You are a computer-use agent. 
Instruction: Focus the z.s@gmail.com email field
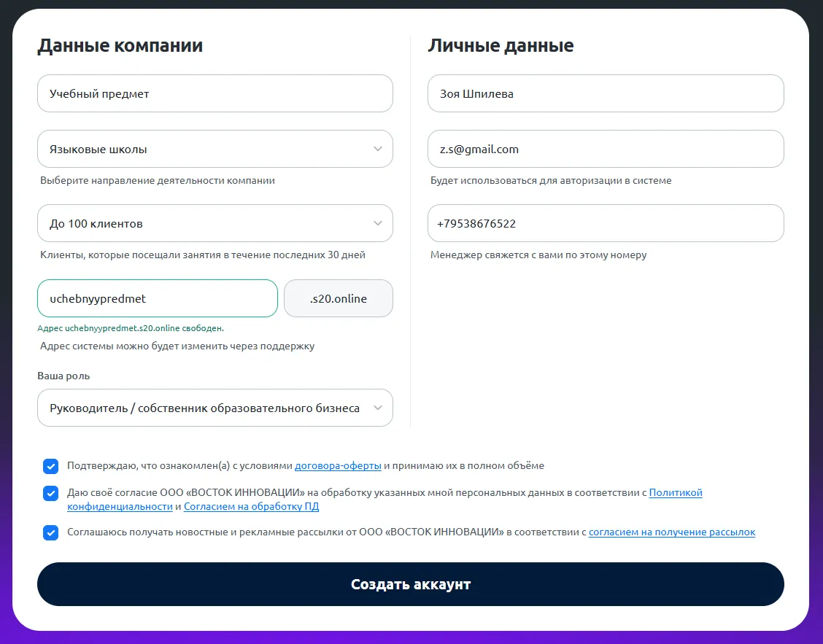[606, 149]
